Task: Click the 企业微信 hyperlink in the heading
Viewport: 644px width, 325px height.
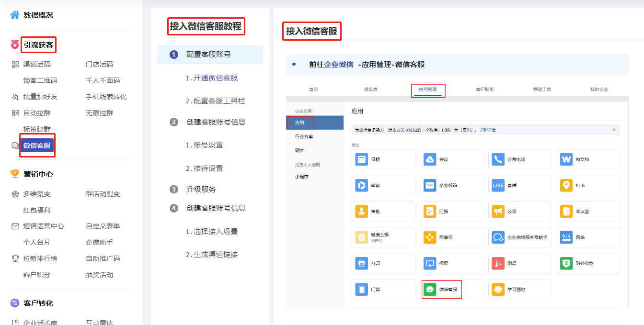Action: (339, 65)
